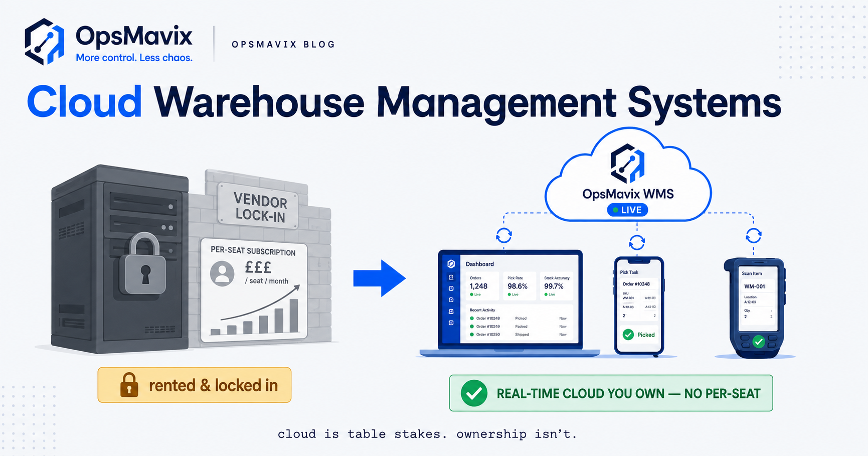The image size is (868, 456).
Task: Click the "Packed" status for Order #10249
Action: pos(522,327)
